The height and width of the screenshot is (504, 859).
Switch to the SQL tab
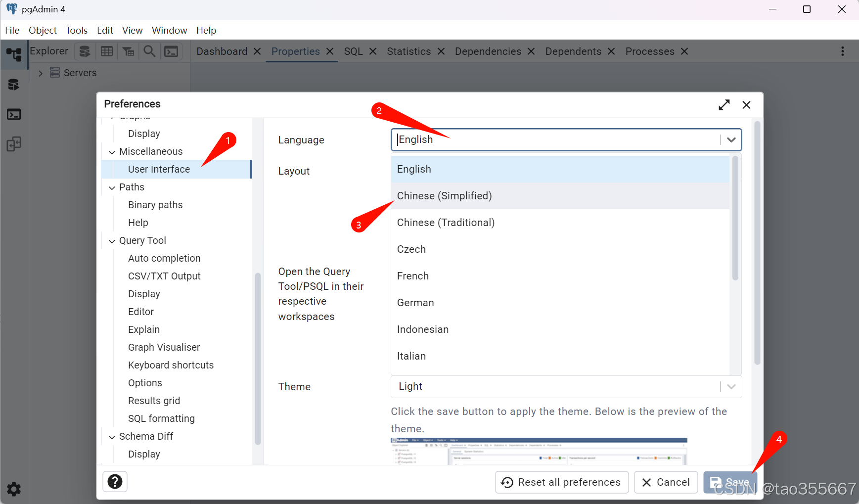click(x=354, y=51)
